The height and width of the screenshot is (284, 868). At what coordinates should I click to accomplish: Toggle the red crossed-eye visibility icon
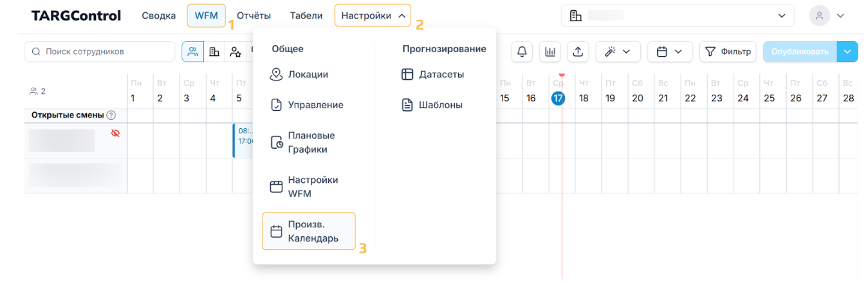tap(116, 133)
